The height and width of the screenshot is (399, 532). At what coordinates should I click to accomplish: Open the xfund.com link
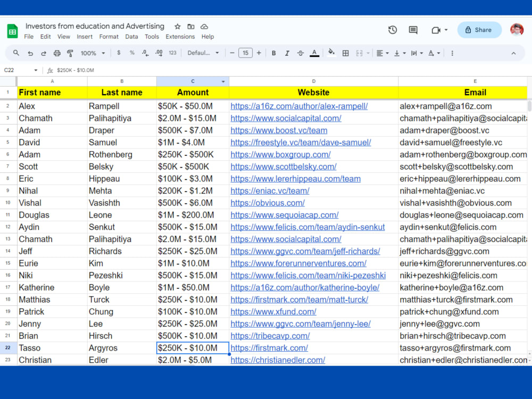coord(273,312)
